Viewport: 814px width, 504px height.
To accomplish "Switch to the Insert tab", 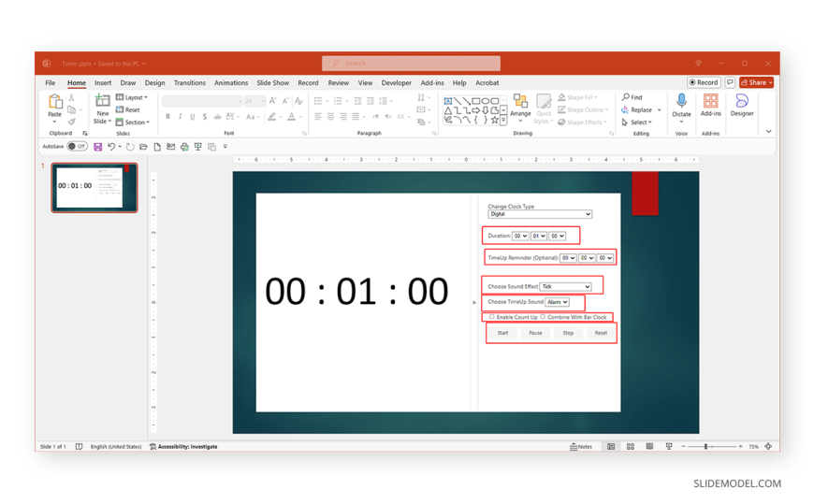I will pyautogui.click(x=103, y=83).
